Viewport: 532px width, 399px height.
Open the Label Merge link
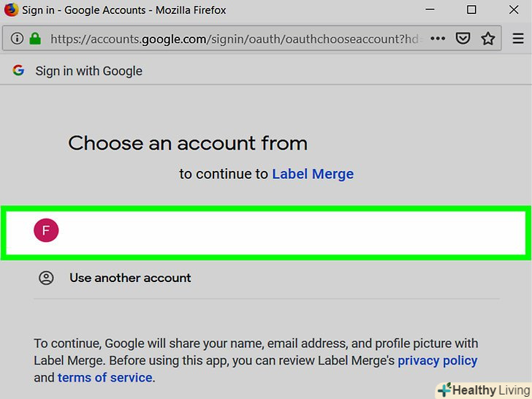pos(313,174)
